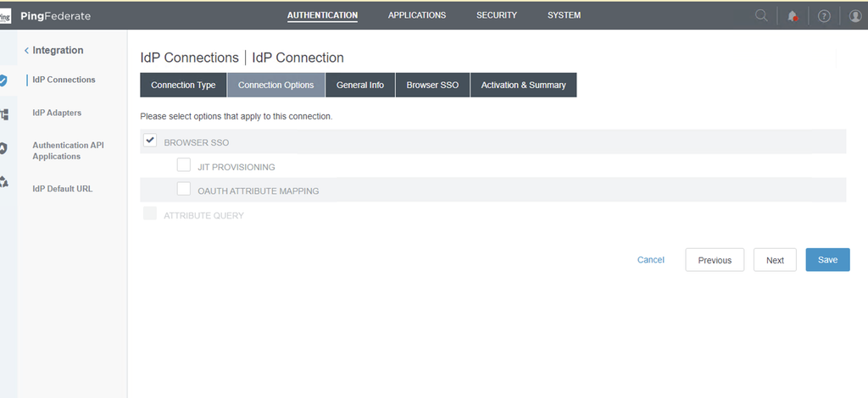Click the disabled Attribute Query checkbox
The width and height of the screenshot is (868, 398).
pos(150,213)
